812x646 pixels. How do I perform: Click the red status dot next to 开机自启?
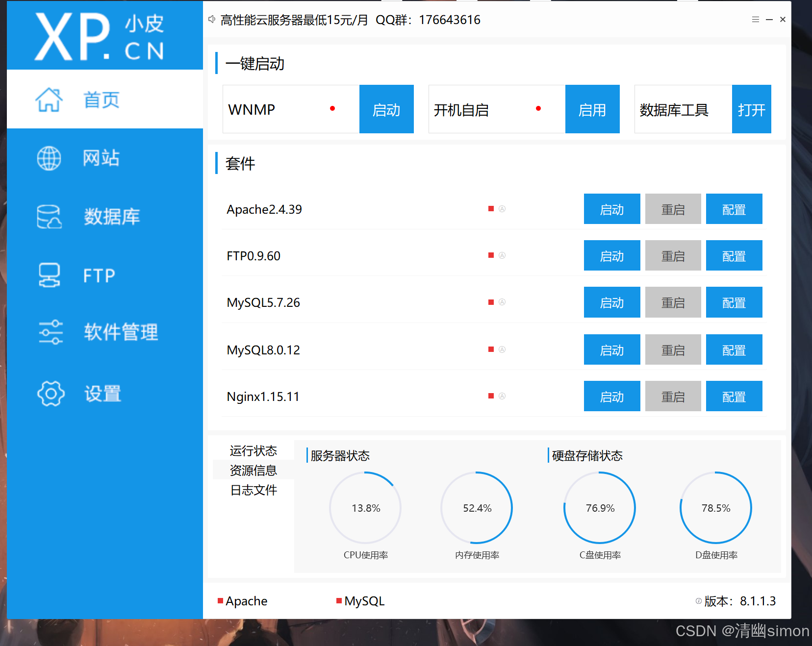click(538, 108)
